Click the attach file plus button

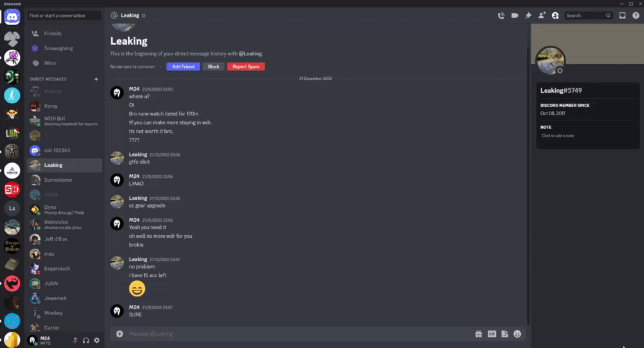pyautogui.click(x=120, y=334)
